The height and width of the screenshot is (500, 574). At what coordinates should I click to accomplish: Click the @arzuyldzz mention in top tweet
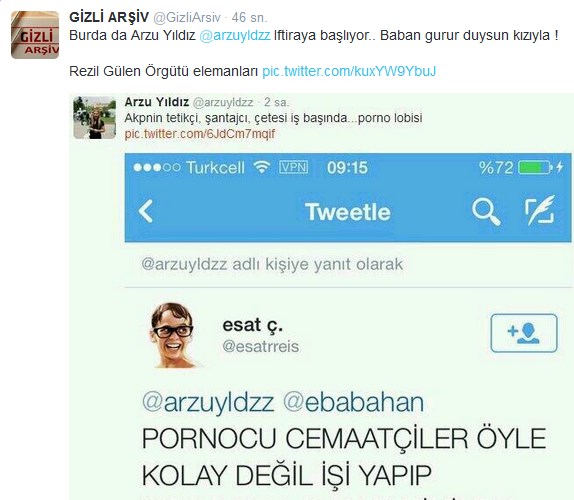235,36
